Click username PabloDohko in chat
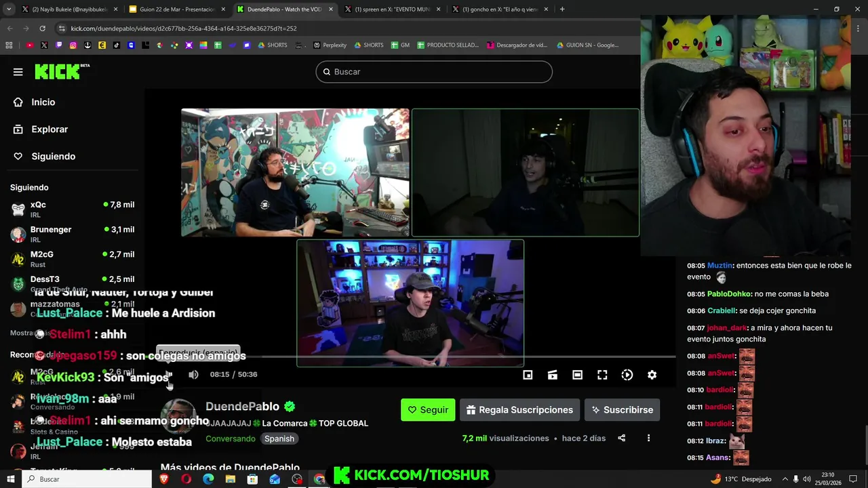This screenshot has width=868, height=488. pos(729,294)
